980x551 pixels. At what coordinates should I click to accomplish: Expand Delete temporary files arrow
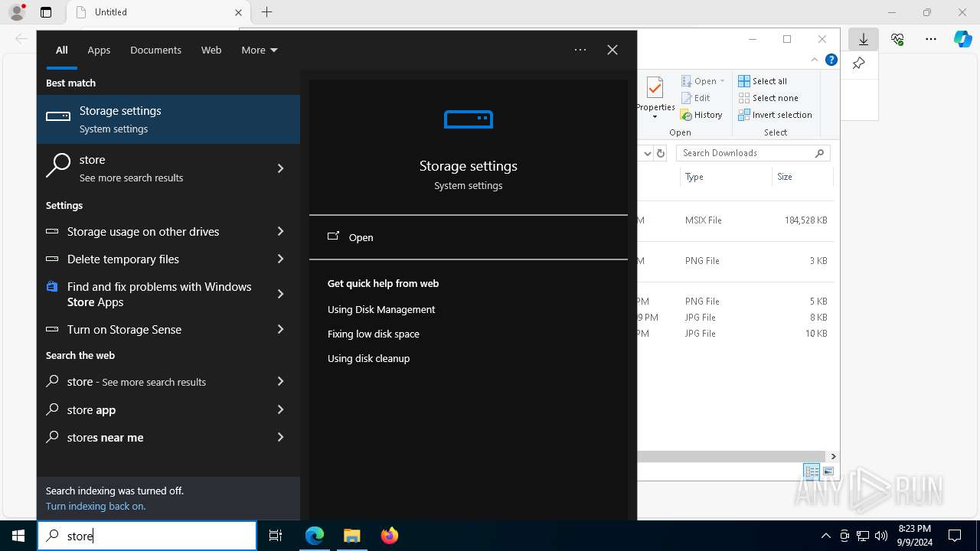coord(280,259)
